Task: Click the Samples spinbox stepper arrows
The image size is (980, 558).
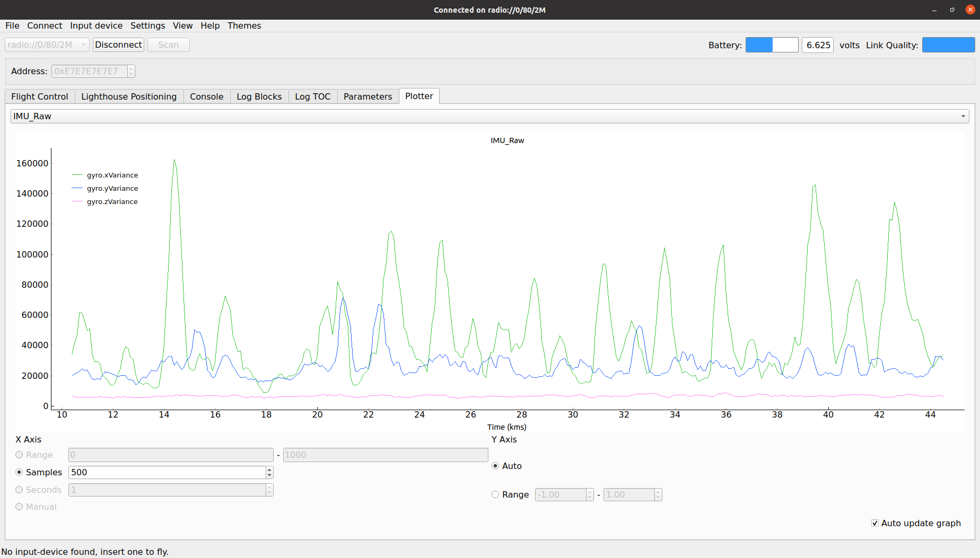Action: click(269, 472)
